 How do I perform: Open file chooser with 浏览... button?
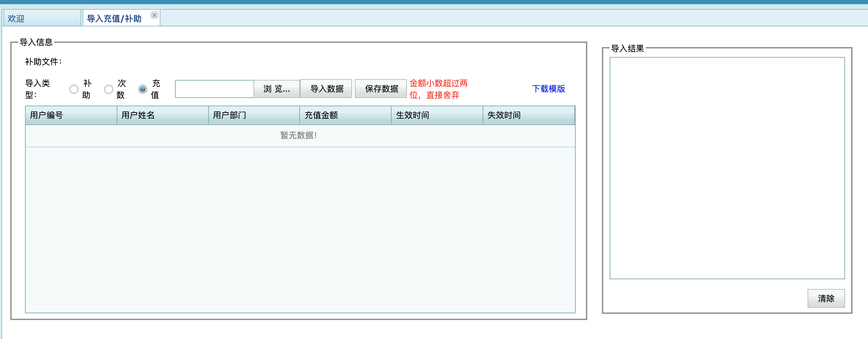[277, 89]
